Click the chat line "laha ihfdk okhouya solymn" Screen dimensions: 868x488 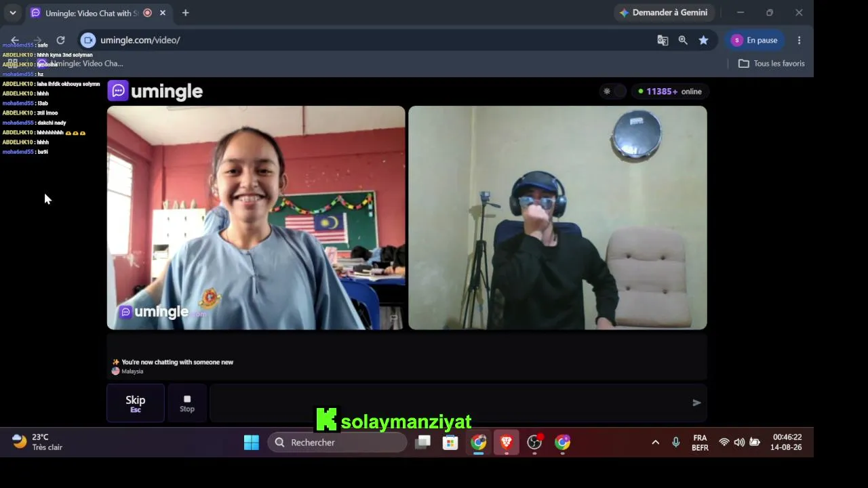click(68, 84)
